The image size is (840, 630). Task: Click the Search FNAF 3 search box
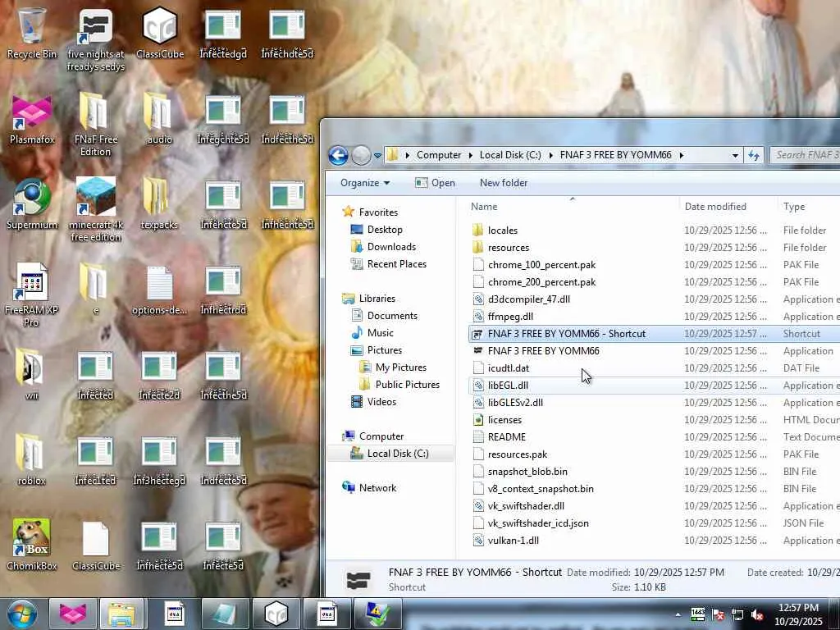pyautogui.click(x=806, y=155)
